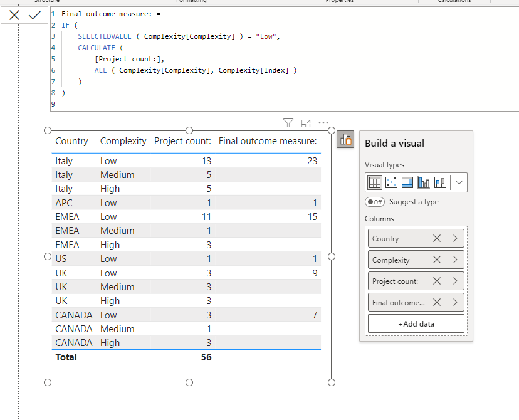Sort table by Complexity column header
Screen dimensions: 519x420
point(123,141)
